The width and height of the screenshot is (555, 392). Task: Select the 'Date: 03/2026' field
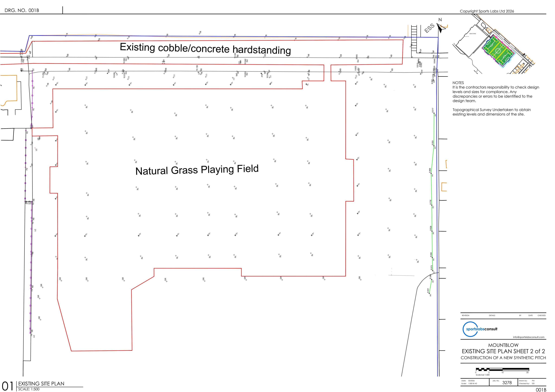pyautogui.click(x=468, y=381)
